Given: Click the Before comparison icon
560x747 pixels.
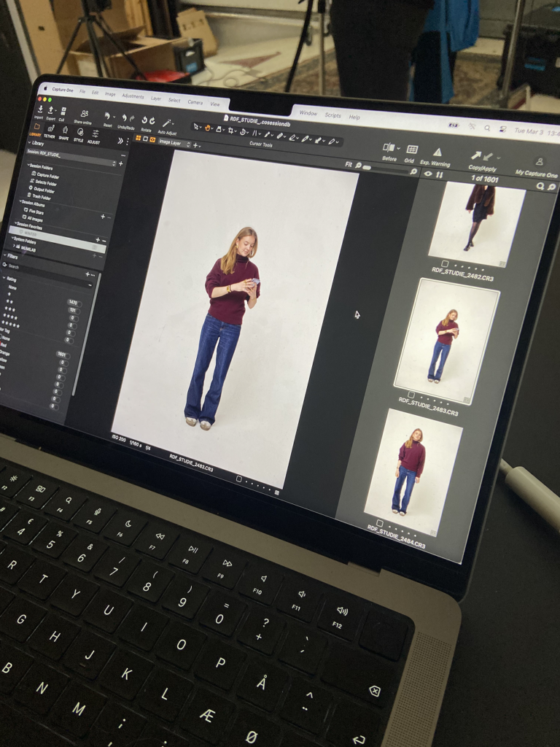Looking at the screenshot, I should pos(389,147).
